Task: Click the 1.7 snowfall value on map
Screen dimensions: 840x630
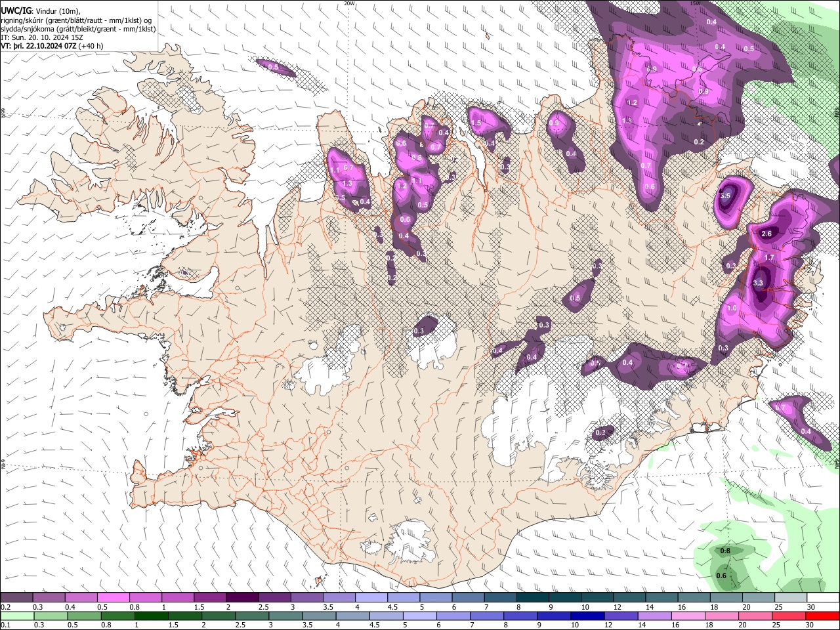Action: tap(770, 257)
